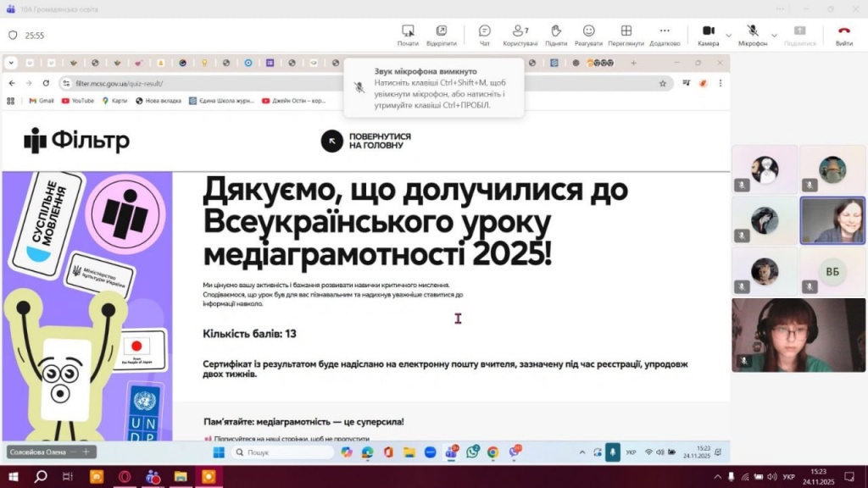Click the Фільтр logo

[77, 141]
